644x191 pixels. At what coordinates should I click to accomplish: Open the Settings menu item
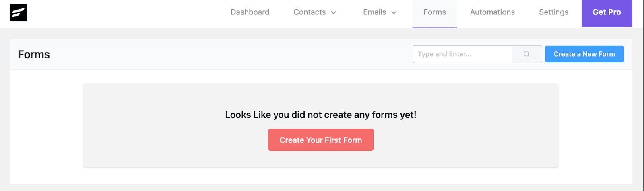click(x=553, y=12)
